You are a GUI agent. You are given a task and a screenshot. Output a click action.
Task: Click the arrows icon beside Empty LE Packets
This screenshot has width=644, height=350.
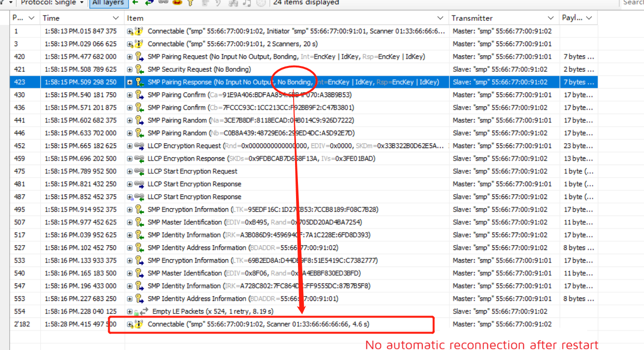point(144,311)
